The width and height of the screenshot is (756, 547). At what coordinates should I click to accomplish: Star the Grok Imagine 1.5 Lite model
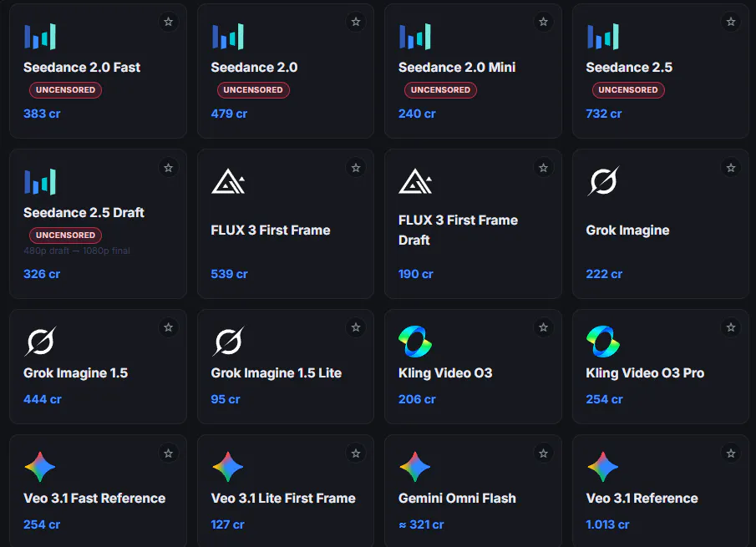[x=356, y=327]
